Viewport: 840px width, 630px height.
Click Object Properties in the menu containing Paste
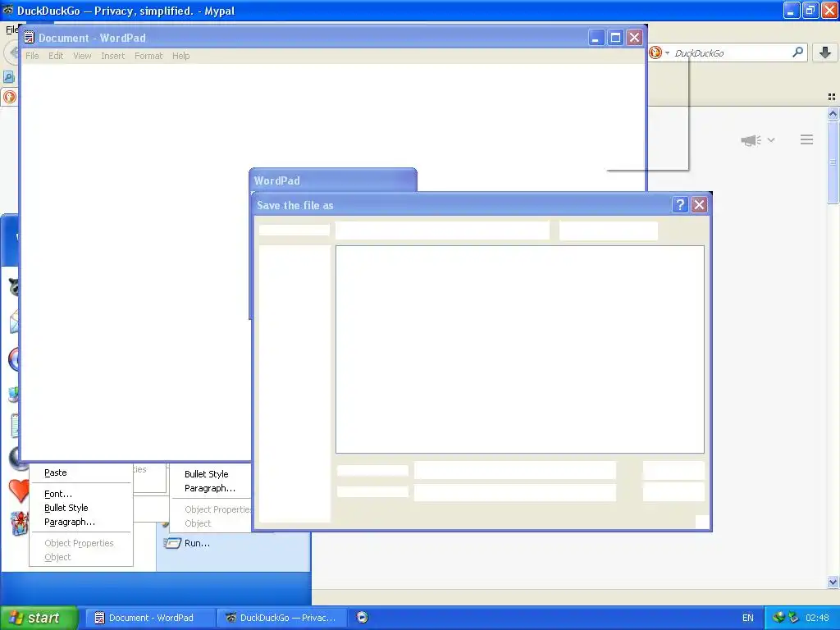(79, 543)
